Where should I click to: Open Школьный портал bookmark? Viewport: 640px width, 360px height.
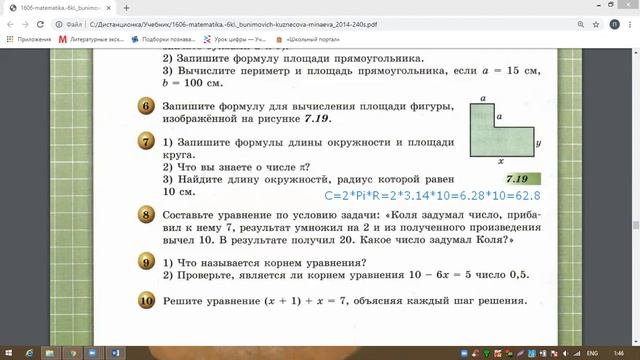click(x=308, y=39)
